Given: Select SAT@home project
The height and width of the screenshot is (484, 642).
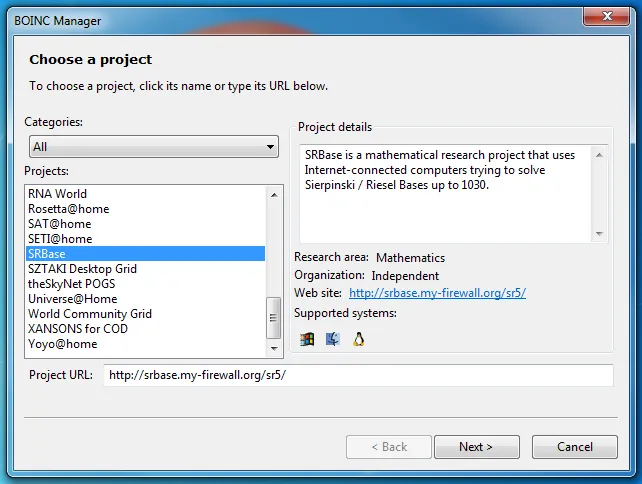Looking at the screenshot, I should click(x=145, y=224).
